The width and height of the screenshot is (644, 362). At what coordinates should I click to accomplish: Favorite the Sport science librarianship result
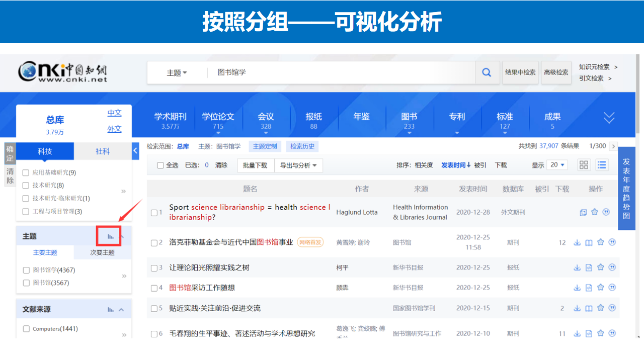coord(595,212)
